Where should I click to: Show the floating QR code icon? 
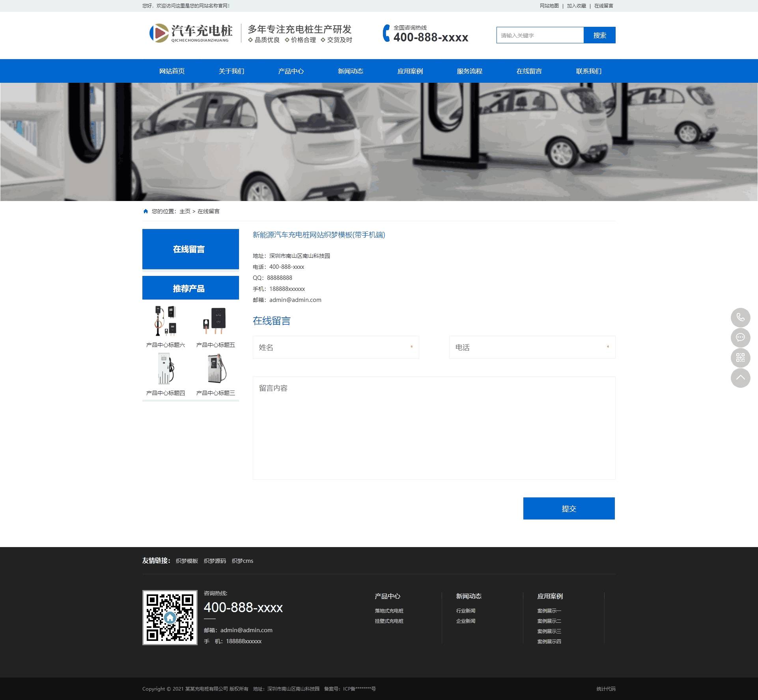[x=740, y=357]
